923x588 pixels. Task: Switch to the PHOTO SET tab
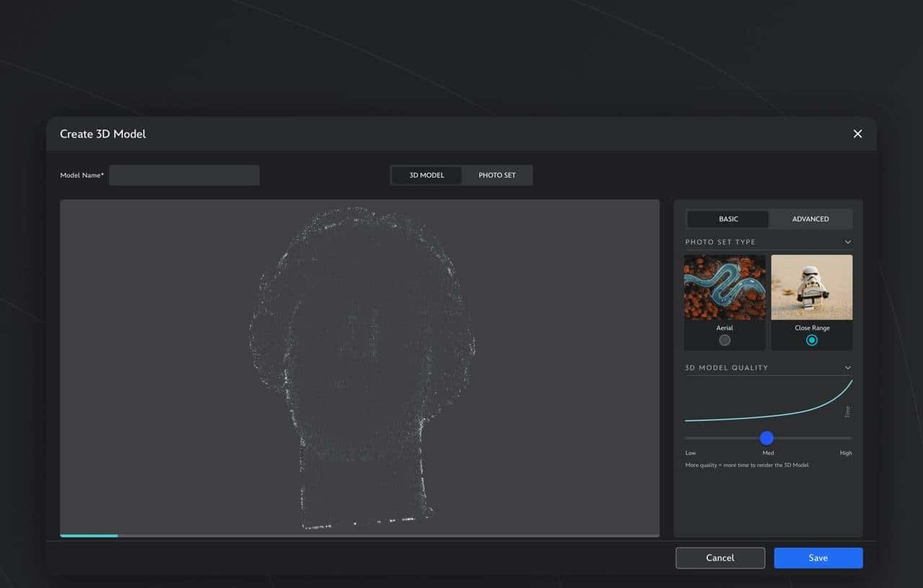497,175
